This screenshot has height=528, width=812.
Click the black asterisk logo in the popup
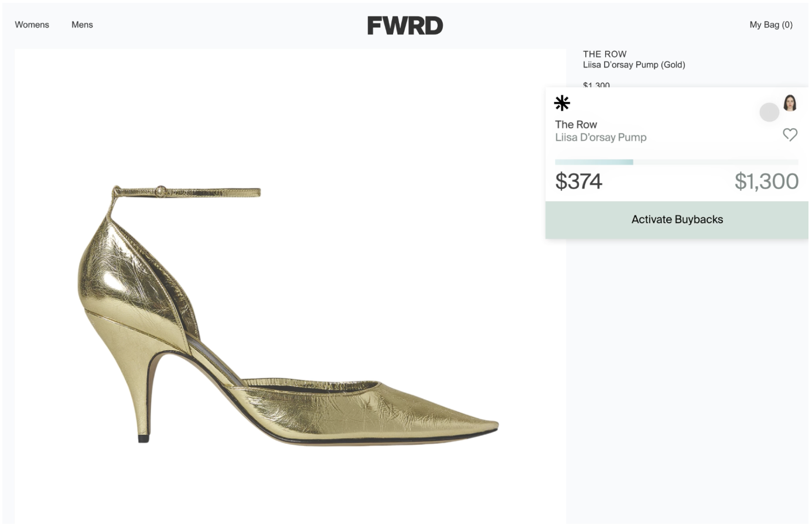[562, 104]
